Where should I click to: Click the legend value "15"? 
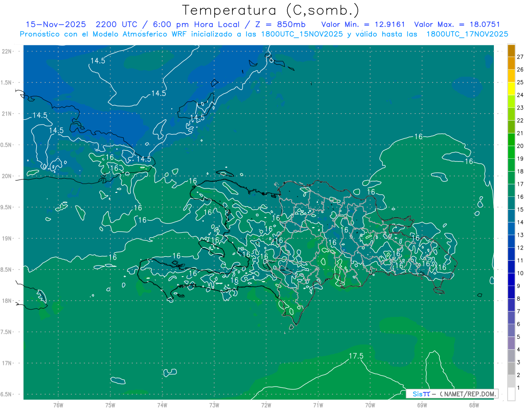[x=520, y=209]
